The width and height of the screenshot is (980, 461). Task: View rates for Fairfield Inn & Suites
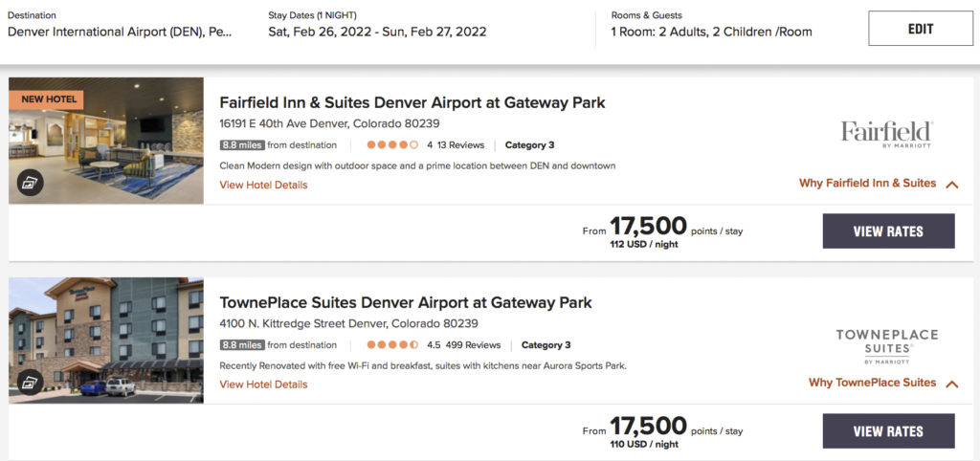click(x=888, y=231)
